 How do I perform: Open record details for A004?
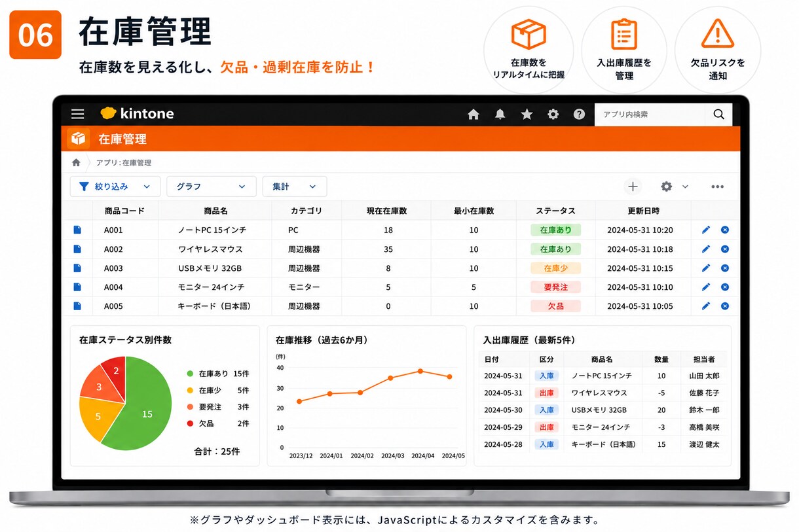77,287
